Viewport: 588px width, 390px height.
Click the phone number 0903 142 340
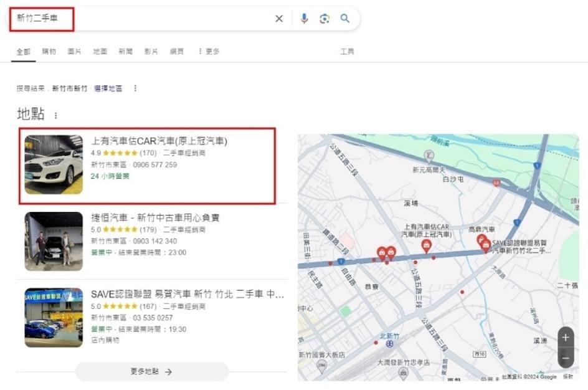[x=155, y=241]
